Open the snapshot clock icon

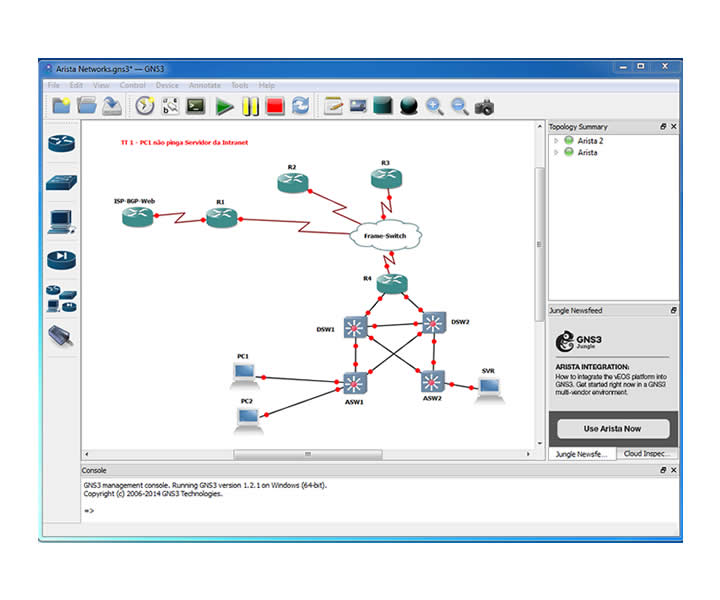[145, 105]
